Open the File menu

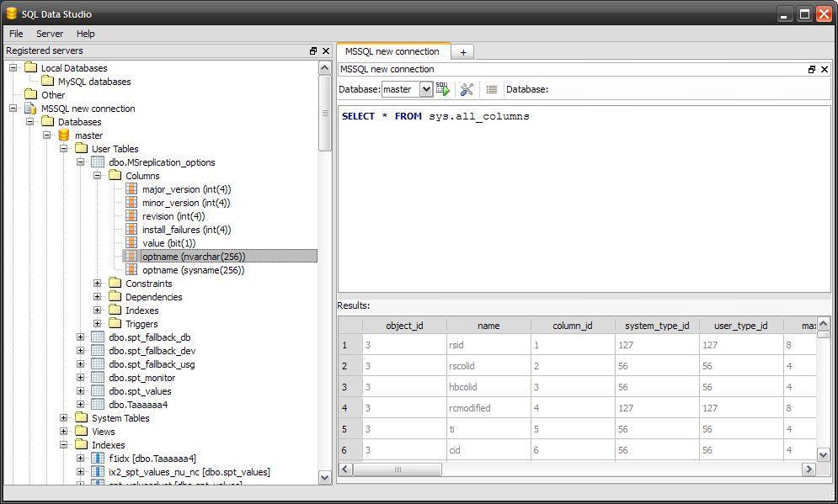point(16,34)
